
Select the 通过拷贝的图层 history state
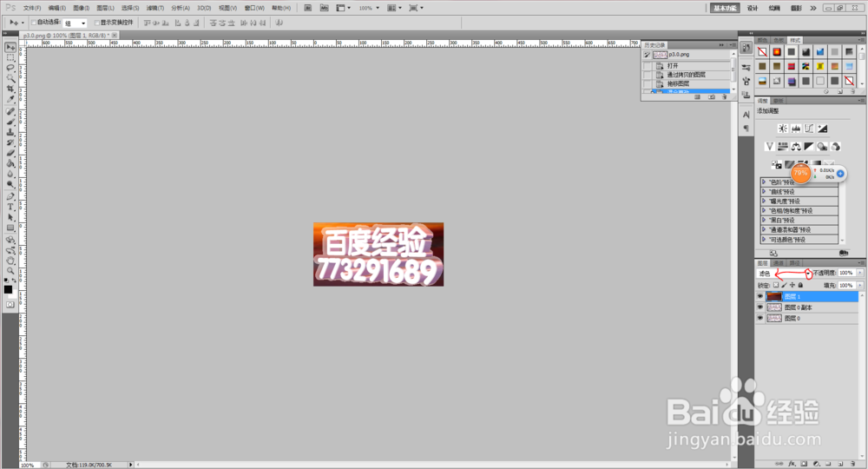click(687, 75)
